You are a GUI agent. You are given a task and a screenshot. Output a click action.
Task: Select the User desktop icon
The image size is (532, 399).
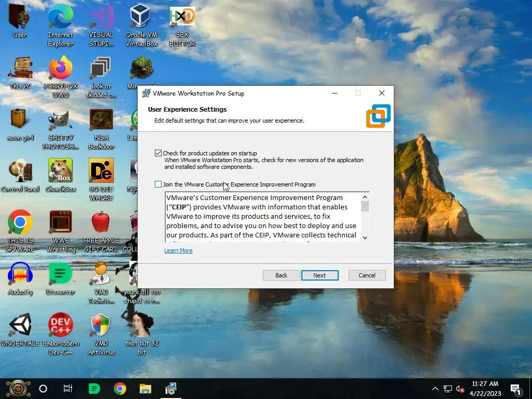[x=20, y=21]
